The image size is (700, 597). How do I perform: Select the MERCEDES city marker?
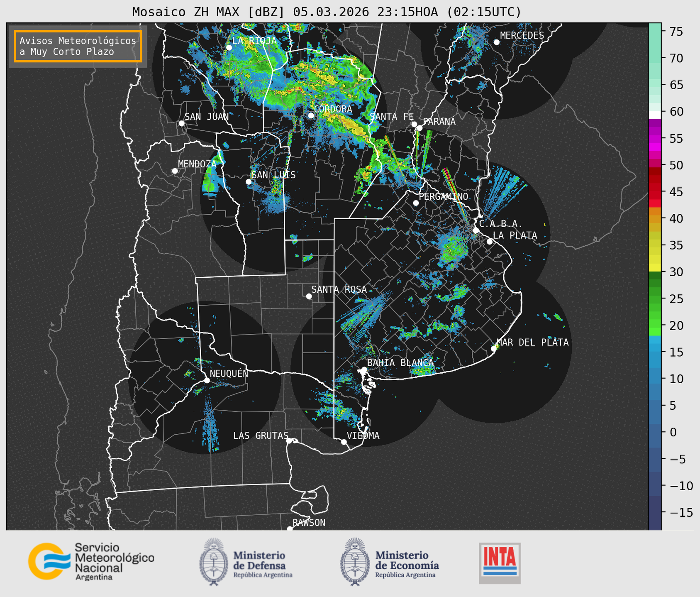pos(496,42)
